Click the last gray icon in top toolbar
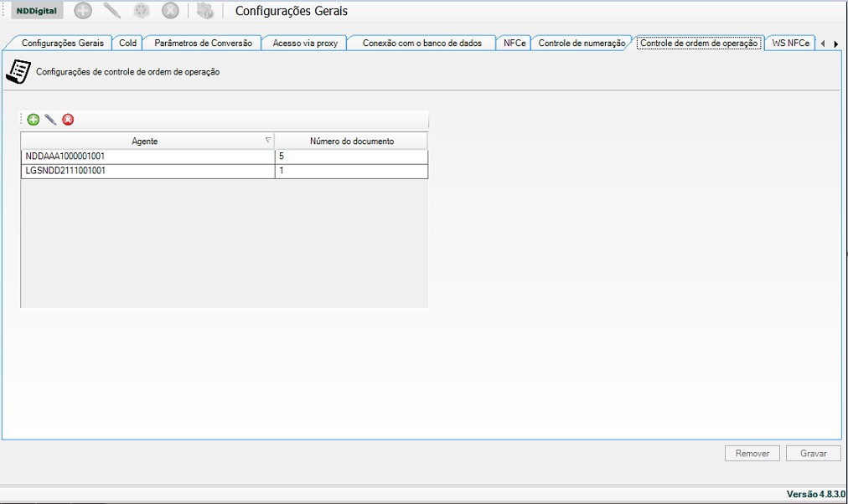This screenshot has height=504, width=848. pyautogui.click(x=205, y=11)
